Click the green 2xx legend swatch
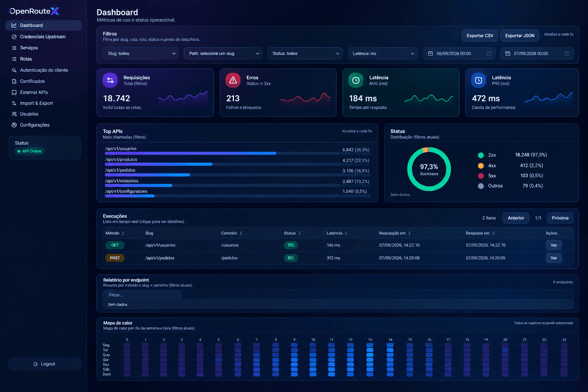This screenshot has width=588, height=392. pyautogui.click(x=481, y=155)
